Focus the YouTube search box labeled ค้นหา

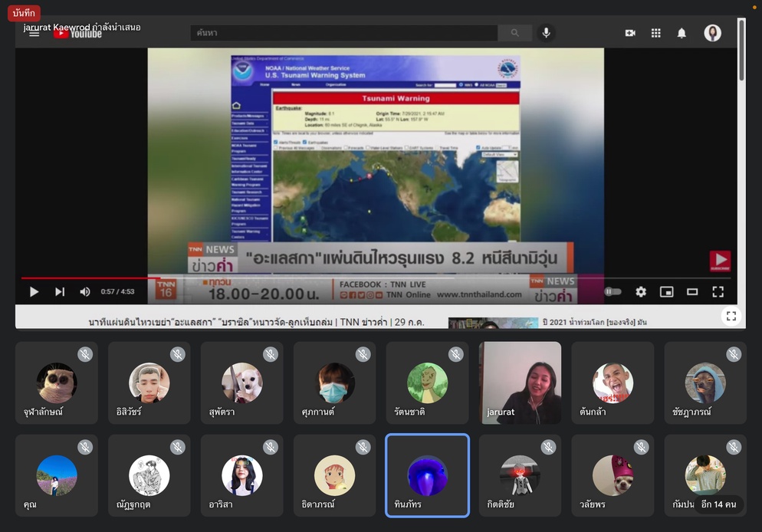[x=344, y=33]
